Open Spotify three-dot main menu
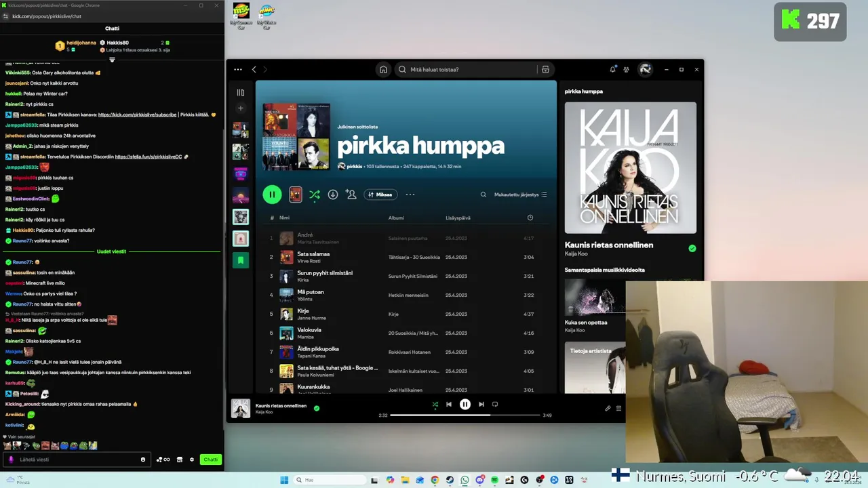The image size is (868, 488). 238,69
